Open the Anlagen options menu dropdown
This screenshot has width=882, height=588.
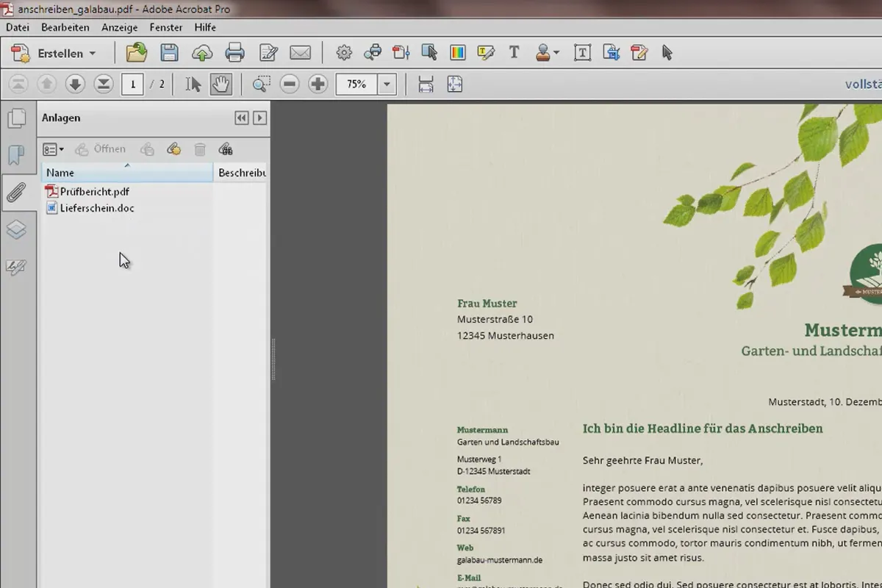53,149
